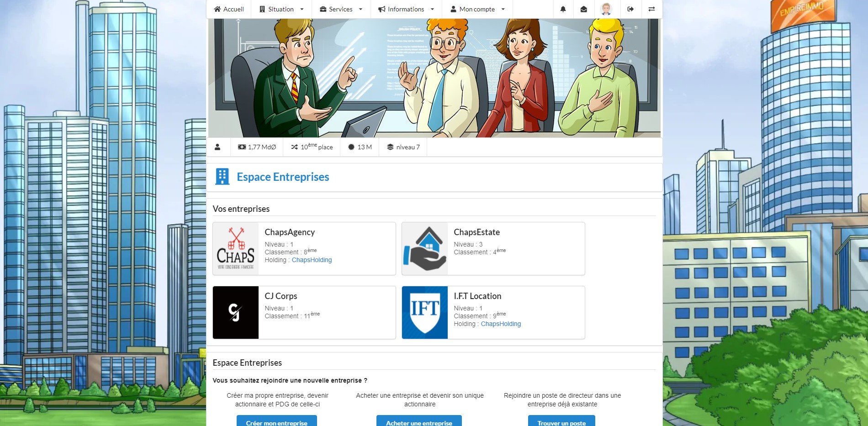The image size is (868, 426).
Task: Open the Situation menu
Action: tap(281, 9)
